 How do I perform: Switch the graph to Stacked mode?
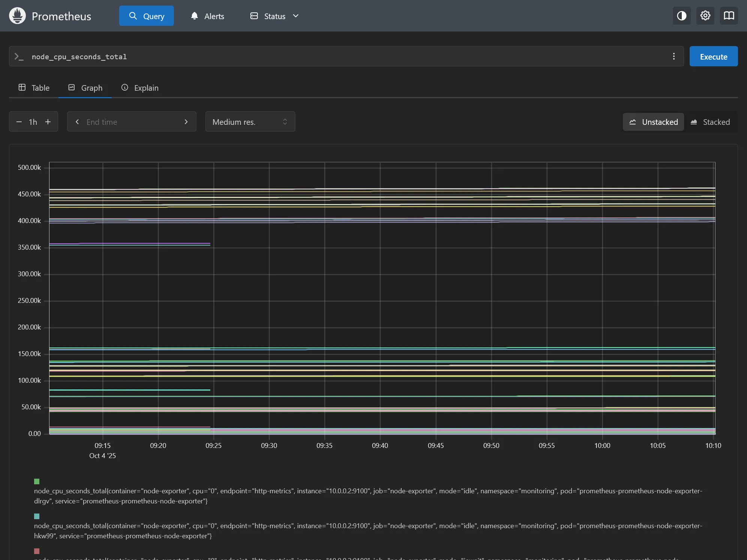(711, 121)
